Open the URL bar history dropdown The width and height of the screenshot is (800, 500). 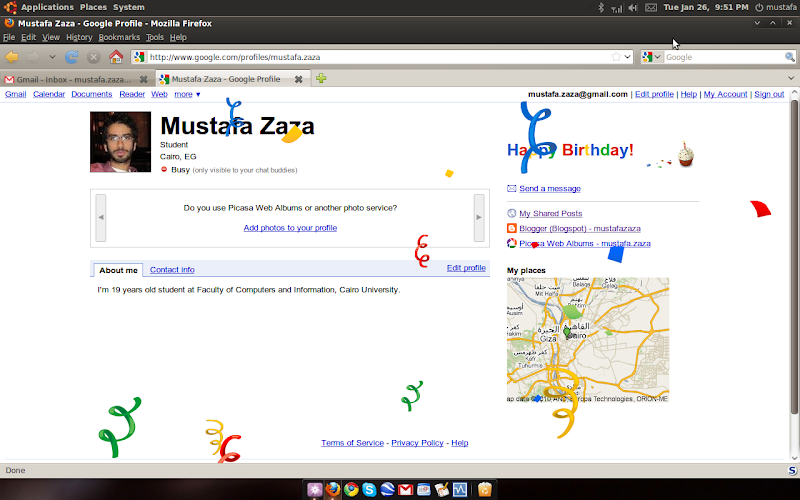[628, 57]
